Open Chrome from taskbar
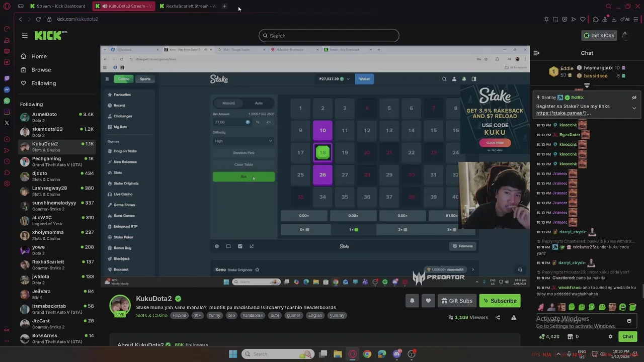This screenshot has height=362, width=644. (367, 354)
